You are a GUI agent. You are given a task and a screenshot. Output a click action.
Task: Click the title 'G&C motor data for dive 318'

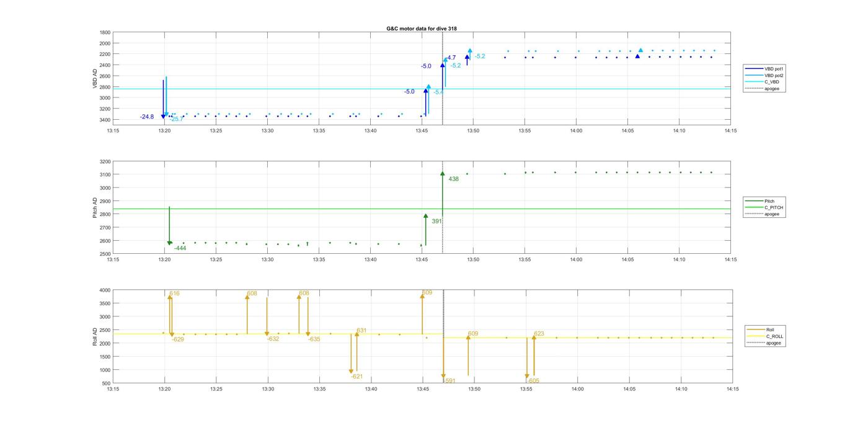pos(422,29)
